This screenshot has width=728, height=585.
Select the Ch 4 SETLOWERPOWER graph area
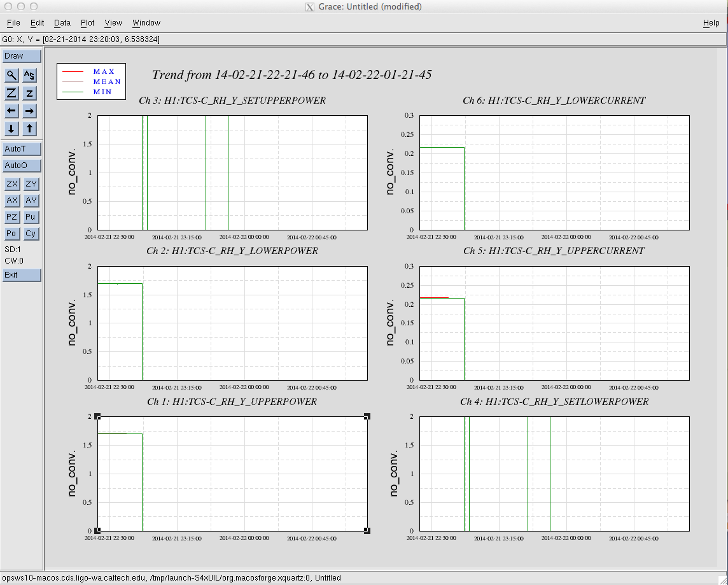(x=554, y=474)
